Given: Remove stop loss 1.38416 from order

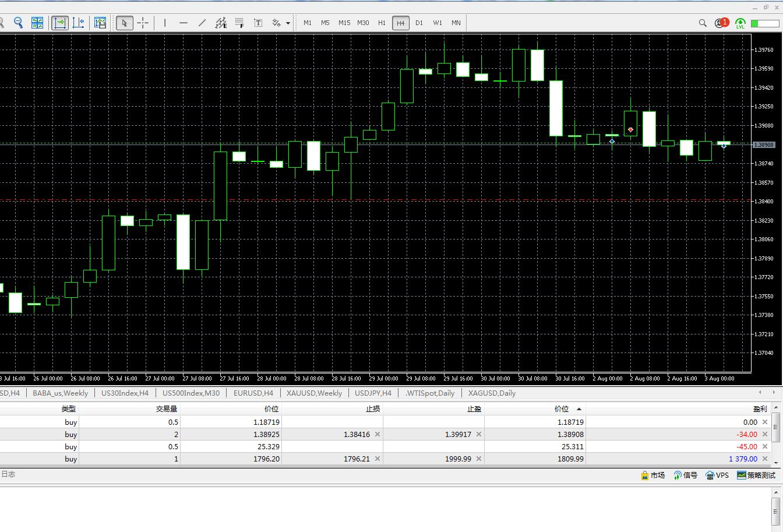Looking at the screenshot, I should point(378,434).
